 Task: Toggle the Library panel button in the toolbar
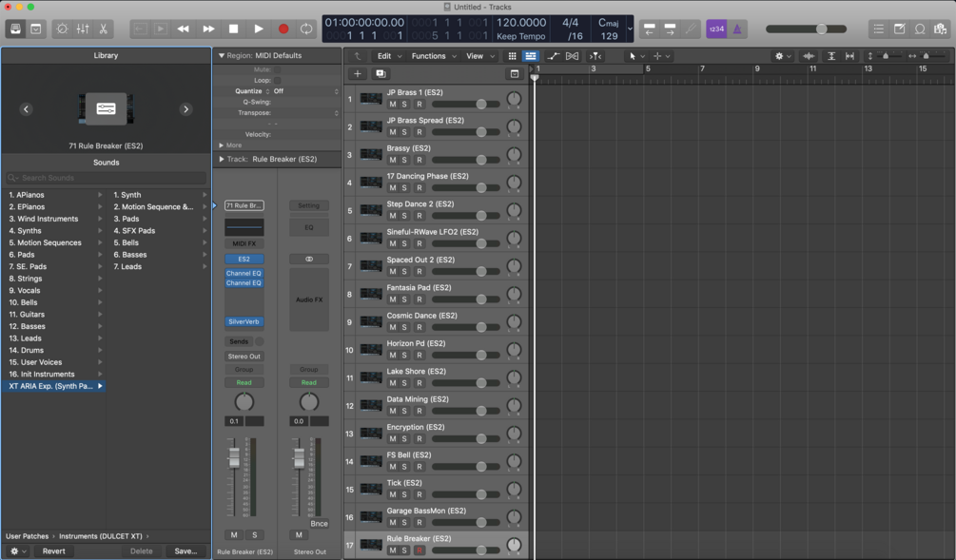point(16,29)
